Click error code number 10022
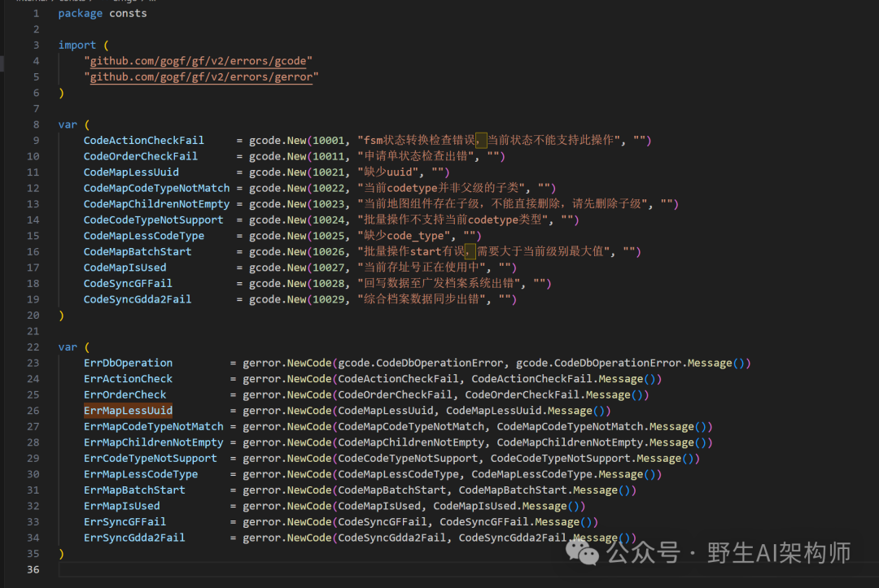This screenshot has width=879, height=588. coord(329,188)
